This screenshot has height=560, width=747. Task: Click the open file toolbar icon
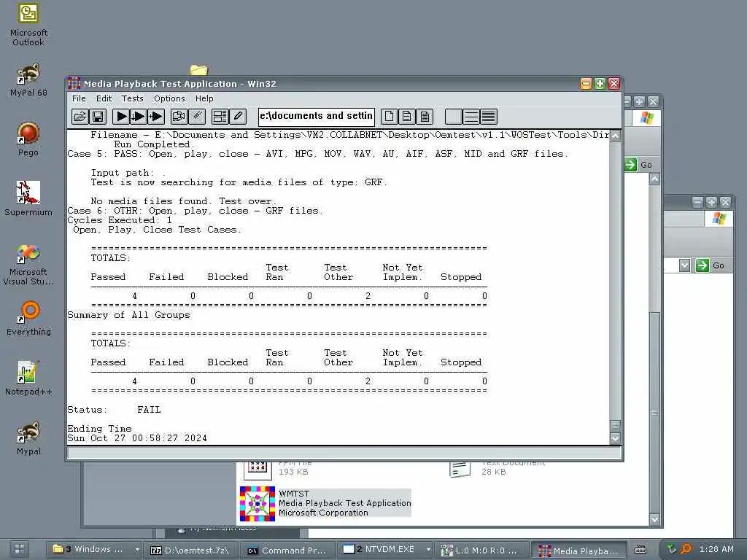coord(80,116)
